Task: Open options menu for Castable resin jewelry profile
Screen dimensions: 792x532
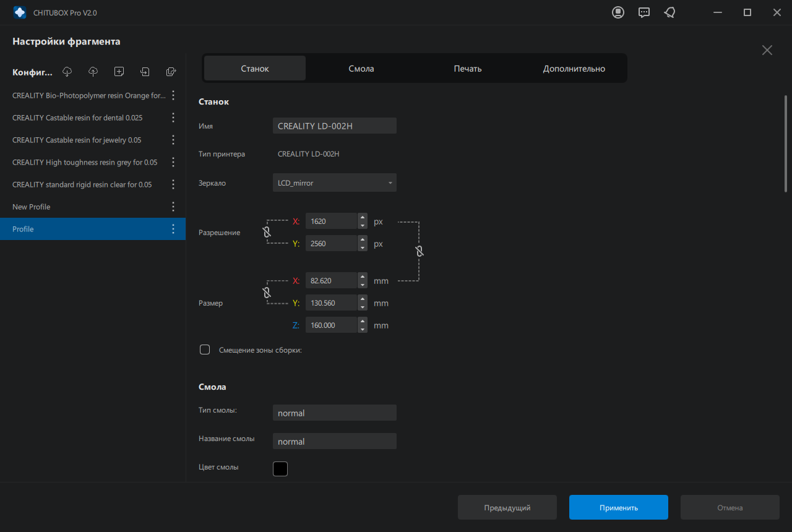Action: pos(173,140)
